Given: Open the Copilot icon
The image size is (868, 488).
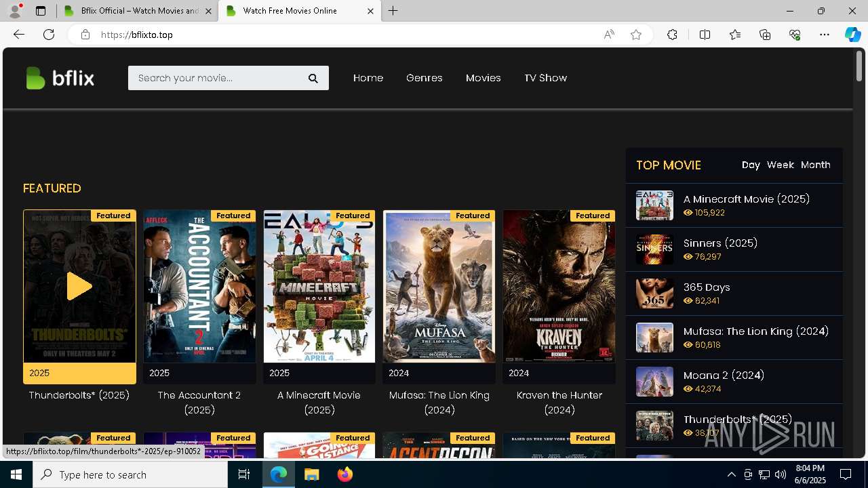Looking at the screenshot, I should (x=852, y=35).
